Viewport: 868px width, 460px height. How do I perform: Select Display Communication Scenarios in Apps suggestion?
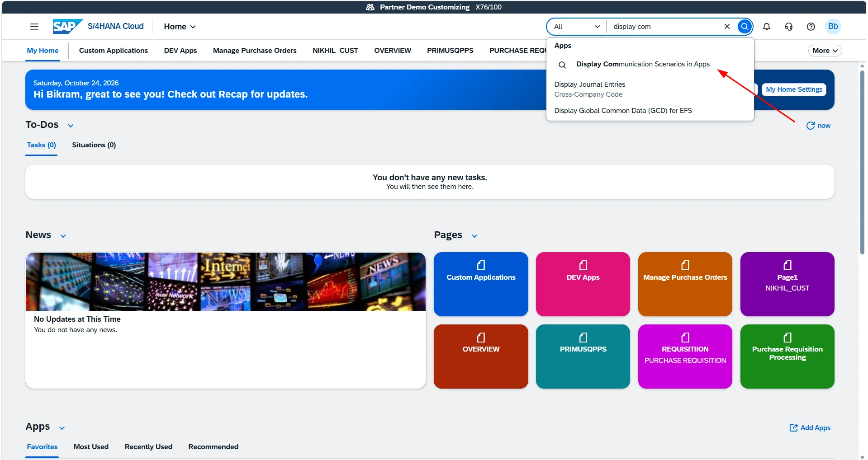650,64
